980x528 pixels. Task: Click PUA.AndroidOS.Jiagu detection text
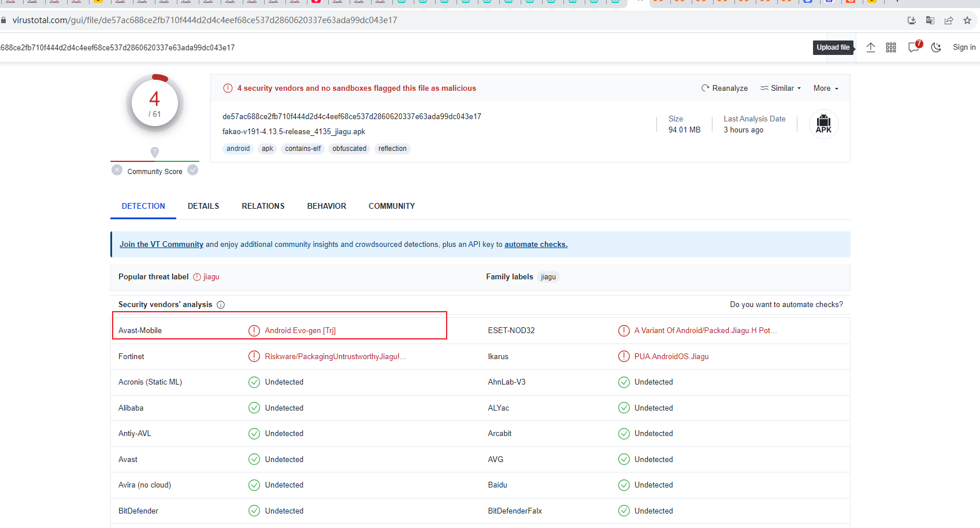[x=671, y=357]
